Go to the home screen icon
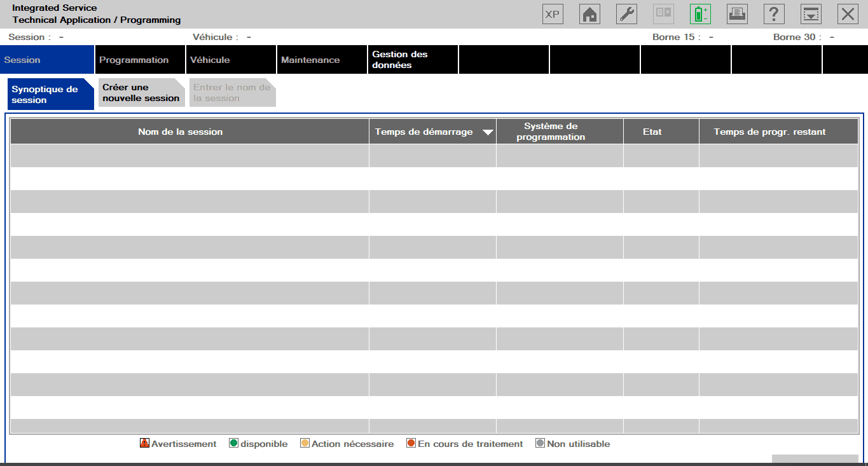Image resolution: width=868 pixels, height=466 pixels. click(x=589, y=14)
